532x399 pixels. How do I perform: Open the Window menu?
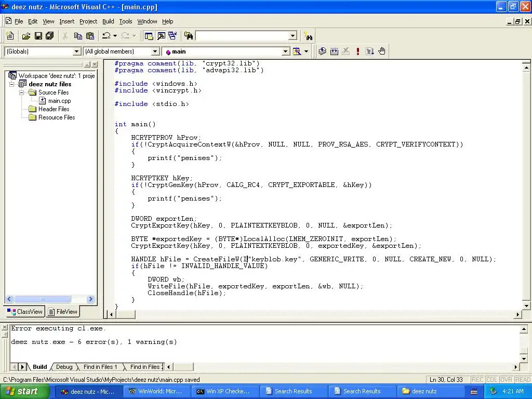coord(147,21)
